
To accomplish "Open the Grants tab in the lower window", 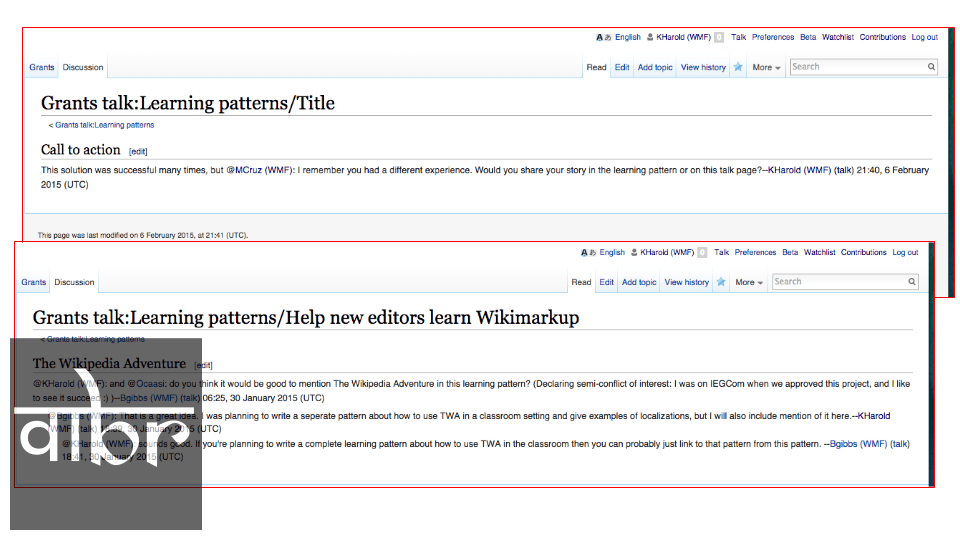I will coord(34,282).
